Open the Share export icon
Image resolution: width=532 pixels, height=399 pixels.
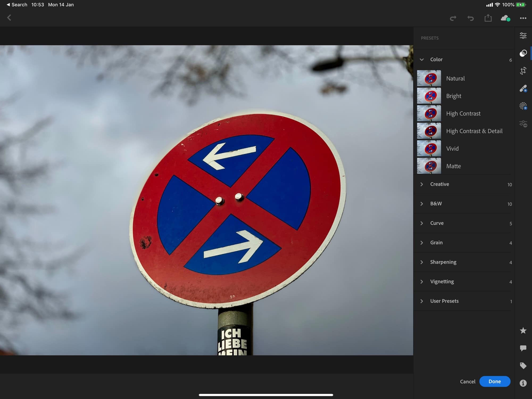pyautogui.click(x=488, y=18)
